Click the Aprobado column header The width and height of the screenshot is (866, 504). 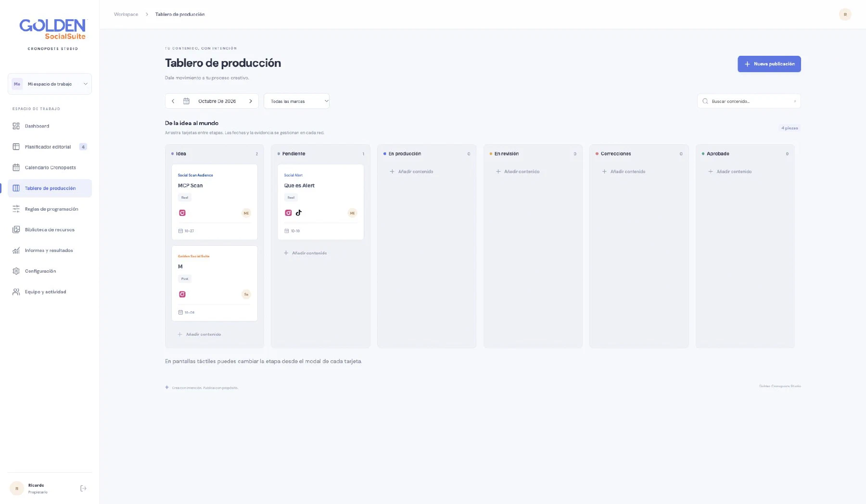coord(745,154)
